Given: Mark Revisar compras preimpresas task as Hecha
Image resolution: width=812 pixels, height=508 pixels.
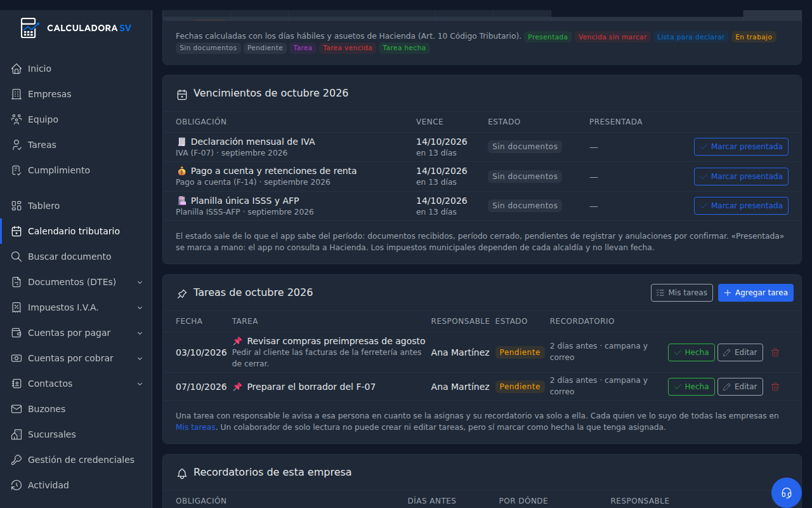Looking at the screenshot, I should 691,352.
